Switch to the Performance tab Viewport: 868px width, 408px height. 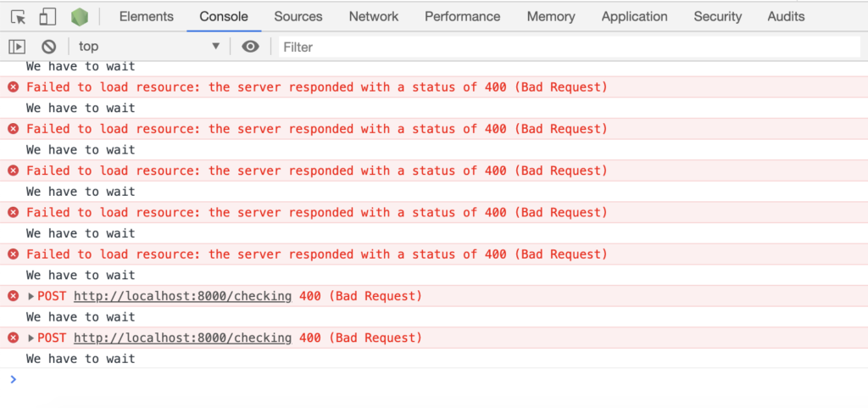click(x=462, y=17)
